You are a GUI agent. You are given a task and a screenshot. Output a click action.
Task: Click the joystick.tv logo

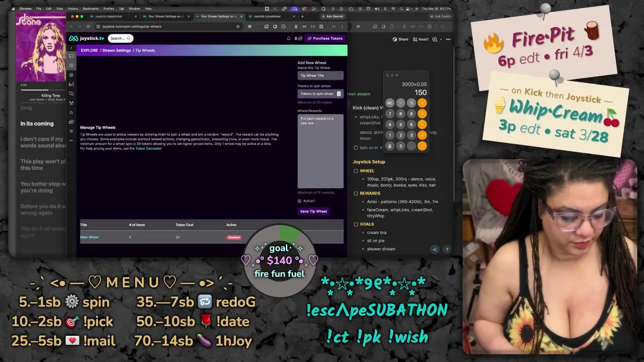86,38
